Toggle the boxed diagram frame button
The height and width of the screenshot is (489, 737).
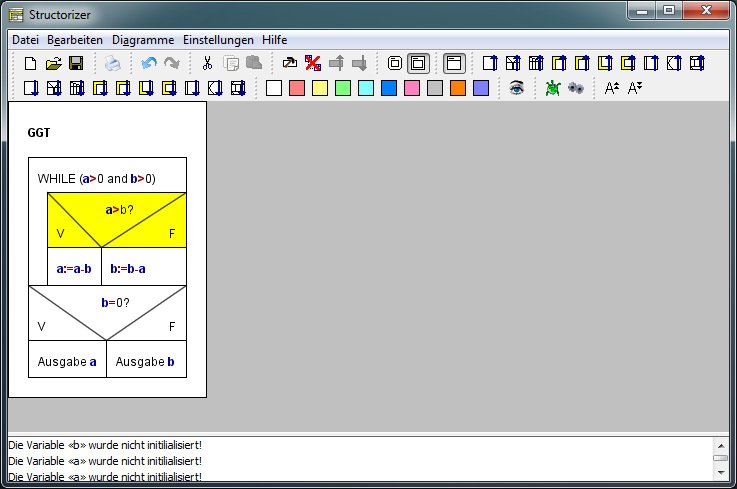tap(454, 63)
